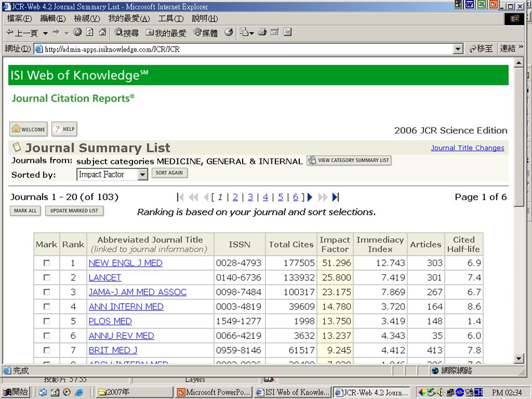Screen dimensions: 532x399
Task: Open the Sorted by Impact Factor dropdown
Action: [x=112, y=175]
